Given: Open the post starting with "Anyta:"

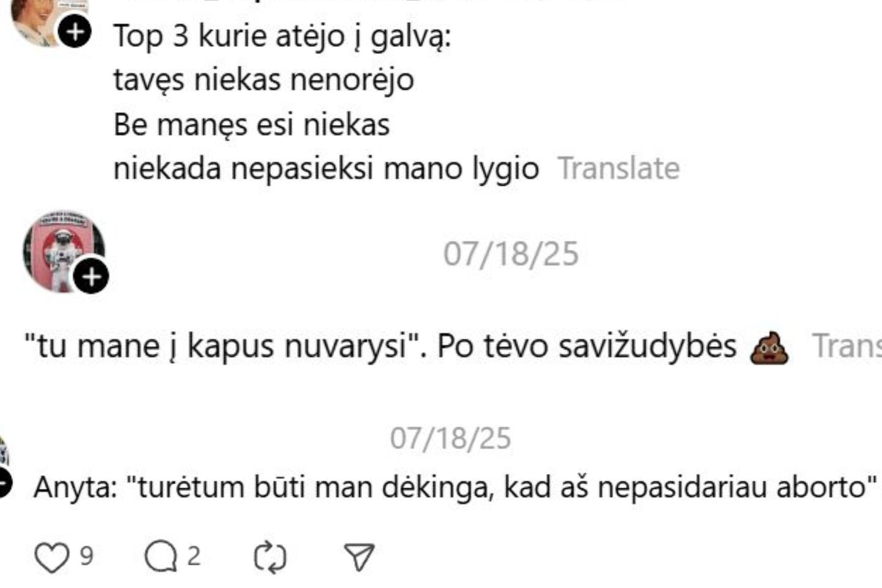Looking at the screenshot, I should tap(453, 488).
